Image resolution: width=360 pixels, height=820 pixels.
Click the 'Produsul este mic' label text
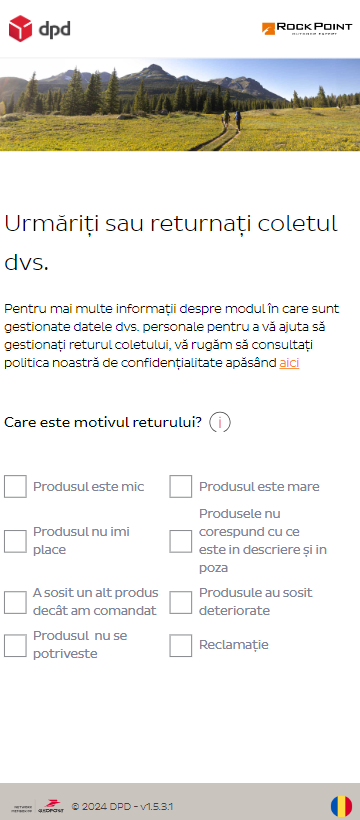[88, 486]
